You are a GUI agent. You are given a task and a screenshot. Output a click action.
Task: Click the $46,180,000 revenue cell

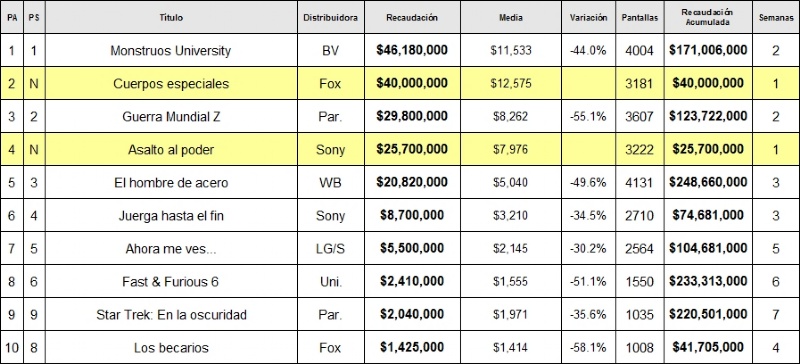[x=412, y=51]
